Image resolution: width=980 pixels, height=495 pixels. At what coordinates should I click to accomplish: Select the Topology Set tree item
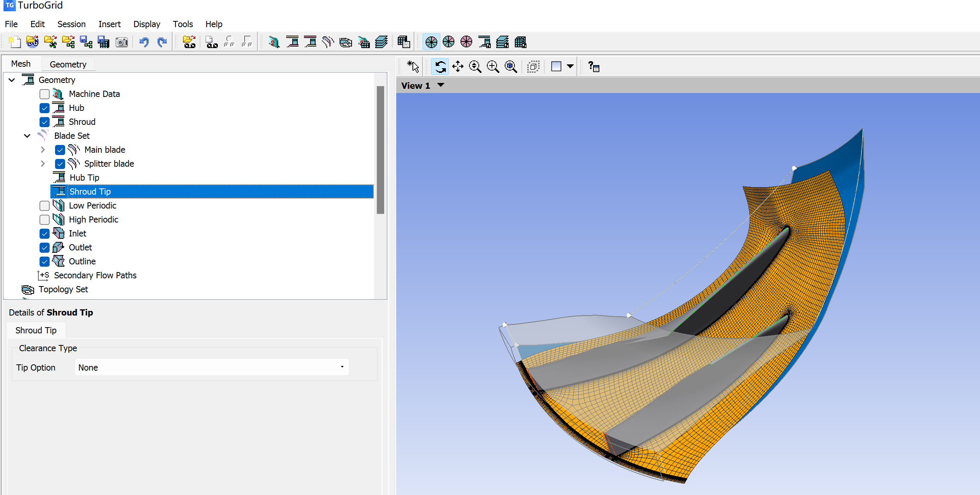(x=63, y=290)
